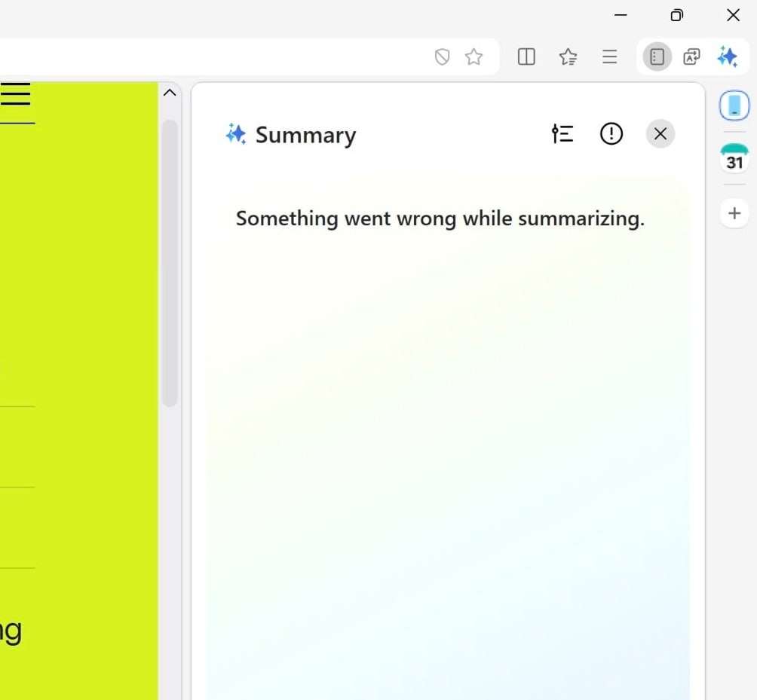Screen dimensions: 757x700
Task: Restore down the browser window
Action: tap(677, 15)
